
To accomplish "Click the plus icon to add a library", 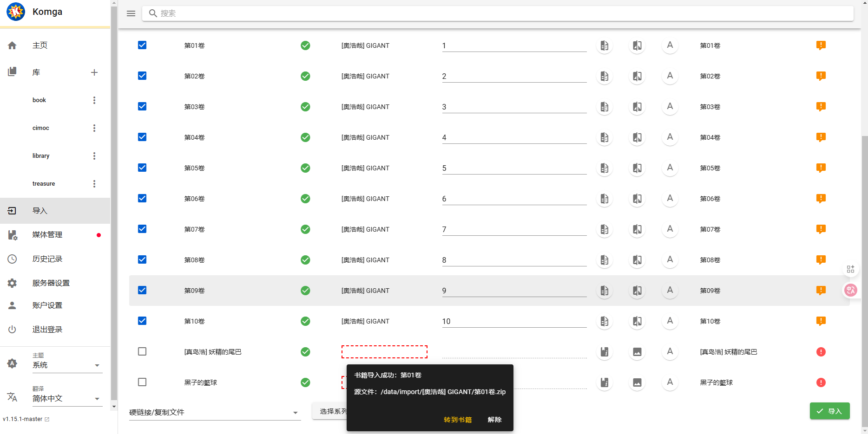I will [94, 72].
